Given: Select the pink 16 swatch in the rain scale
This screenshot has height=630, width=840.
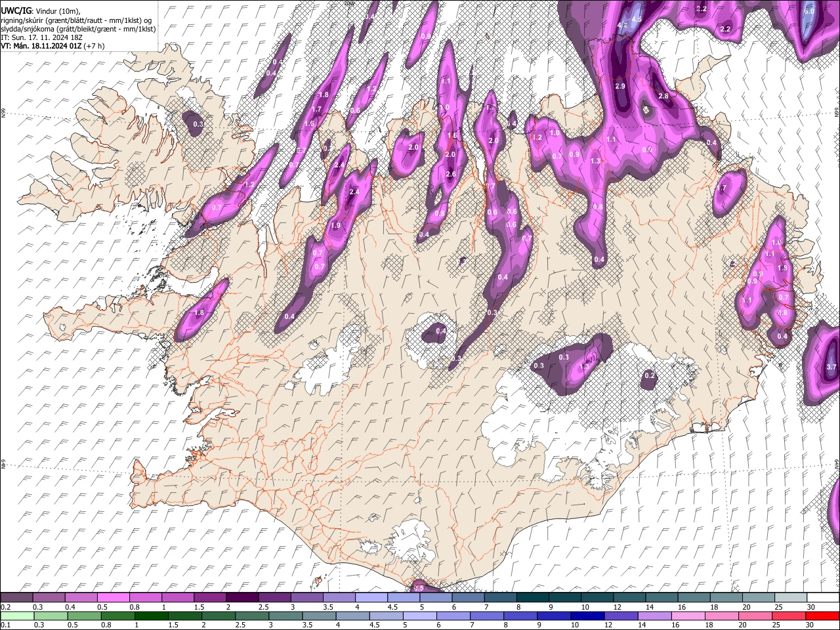Looking at the screenshot, I should tap(687, 616).
